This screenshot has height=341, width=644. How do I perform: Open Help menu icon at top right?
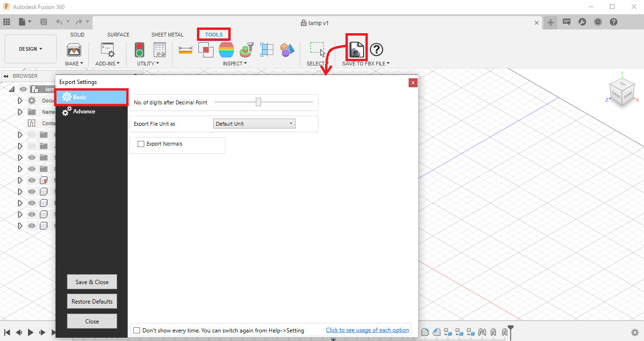614,22
